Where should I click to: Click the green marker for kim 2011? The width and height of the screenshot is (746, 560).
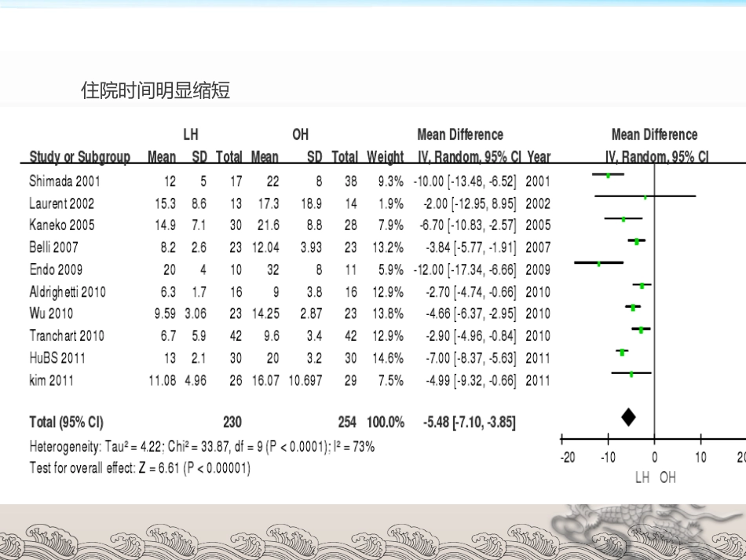(x=631, y=375)
